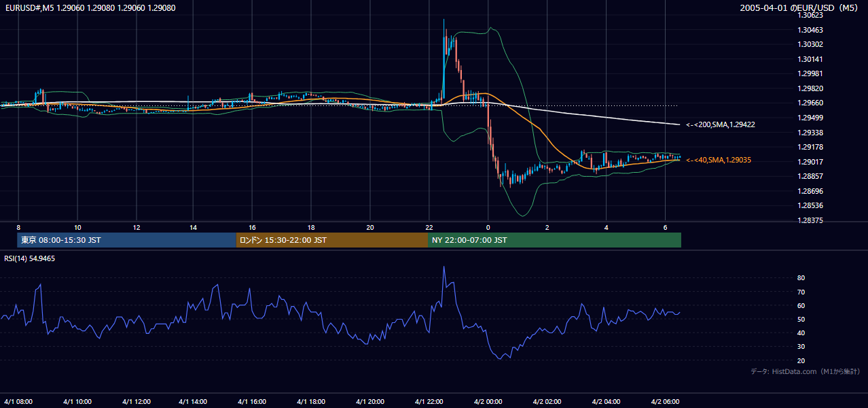Click price axis value 1.29660
Screen dimensions: 868x408
point(811,103)
